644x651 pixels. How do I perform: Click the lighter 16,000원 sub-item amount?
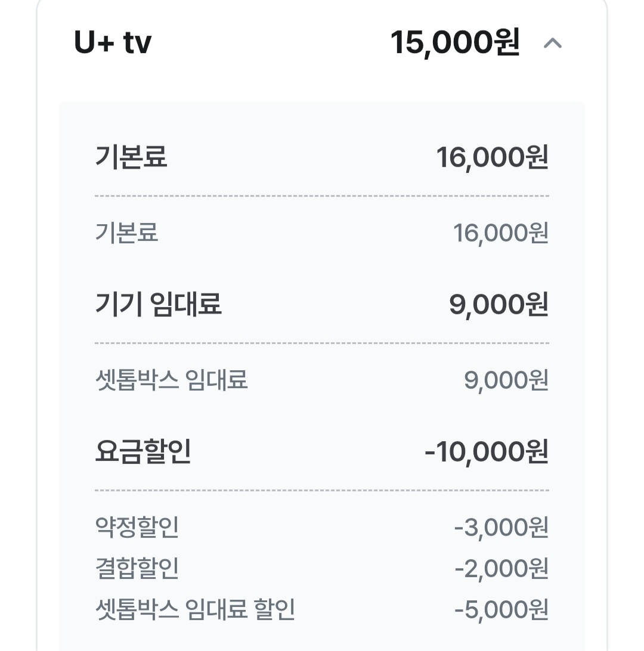tap(500, 233)
